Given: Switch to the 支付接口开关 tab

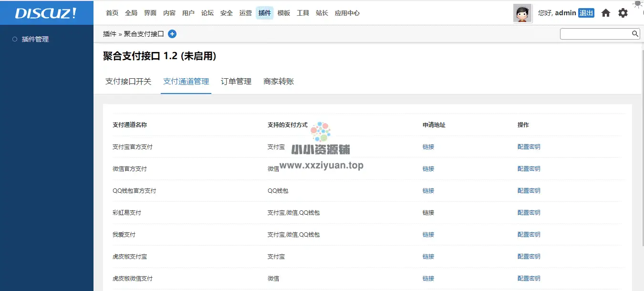Looking at the screenshot, I should [128, 82].
